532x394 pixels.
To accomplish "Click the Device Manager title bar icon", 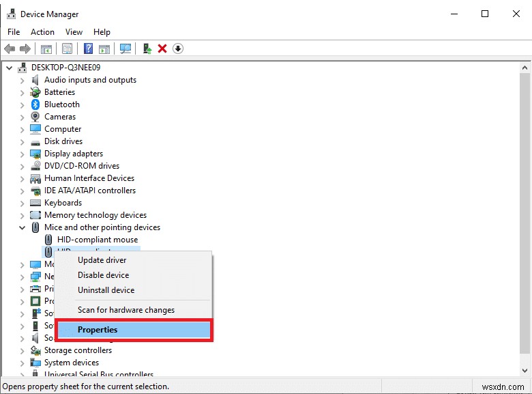I will point(11,14).
